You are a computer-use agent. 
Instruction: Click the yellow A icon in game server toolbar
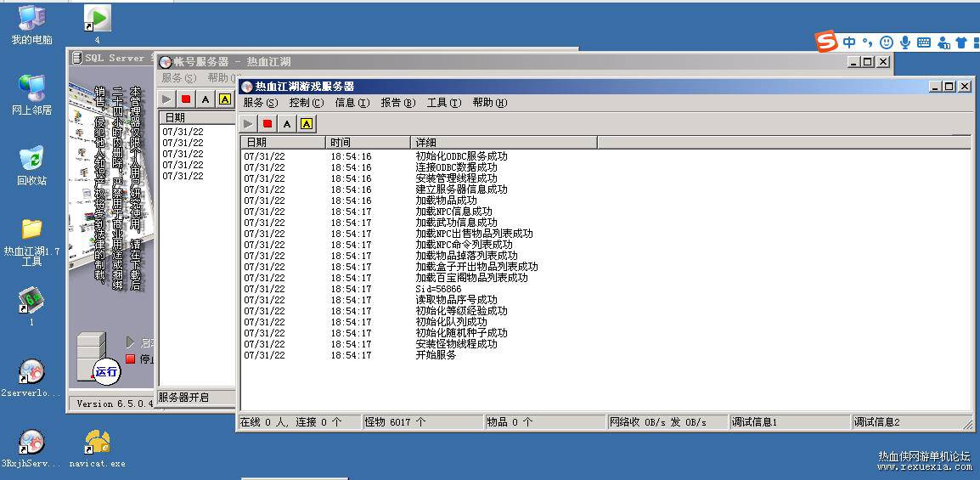pyautogui.click(x=307, y=124)
